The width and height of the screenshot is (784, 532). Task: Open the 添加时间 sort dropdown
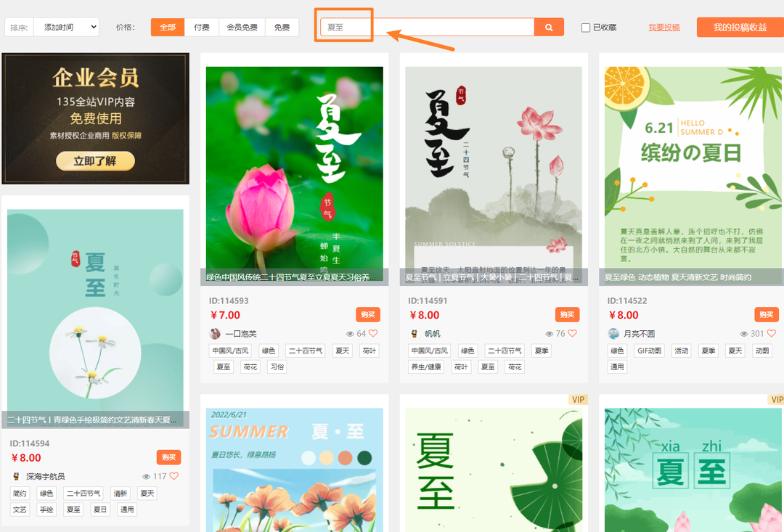66,28
